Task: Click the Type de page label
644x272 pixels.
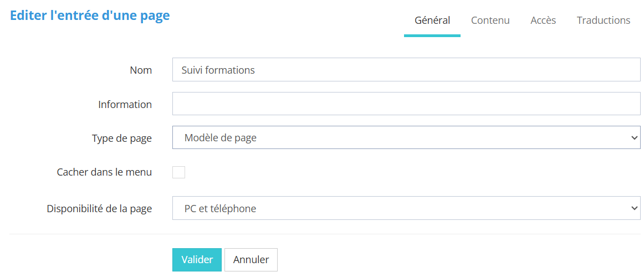Action: tap(121, 138)
